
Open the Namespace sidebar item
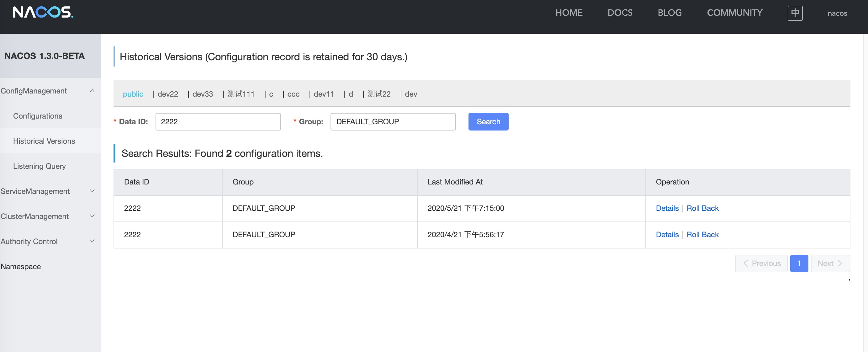click(50, 266)
